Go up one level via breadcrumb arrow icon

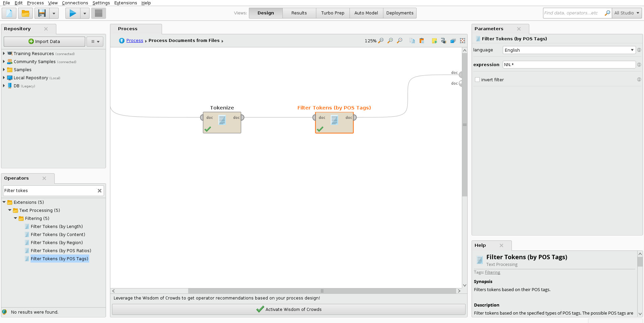tap(122, 41)
